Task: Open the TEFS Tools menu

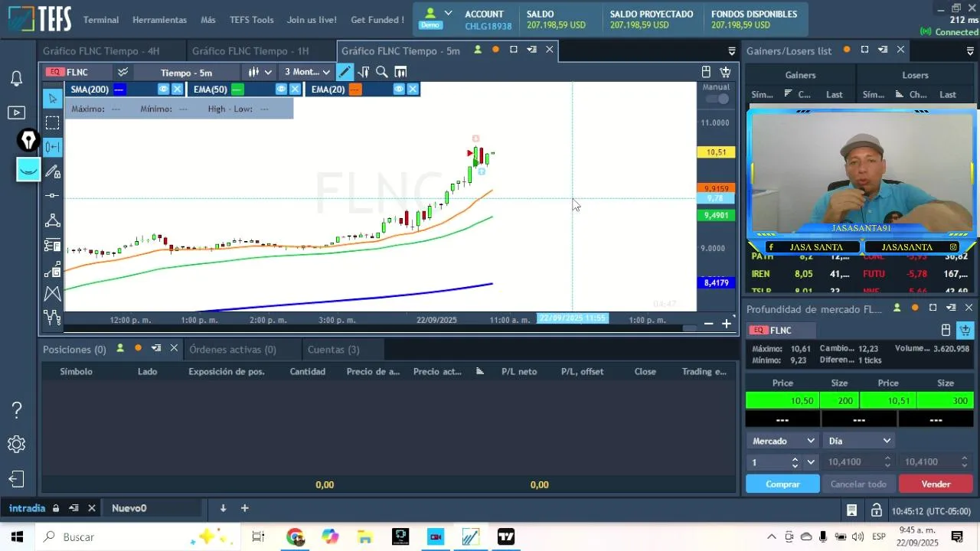Action: point(251,20)
